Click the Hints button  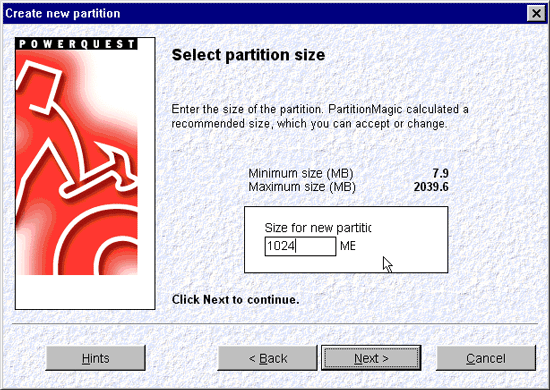click(x=95, y=358)
